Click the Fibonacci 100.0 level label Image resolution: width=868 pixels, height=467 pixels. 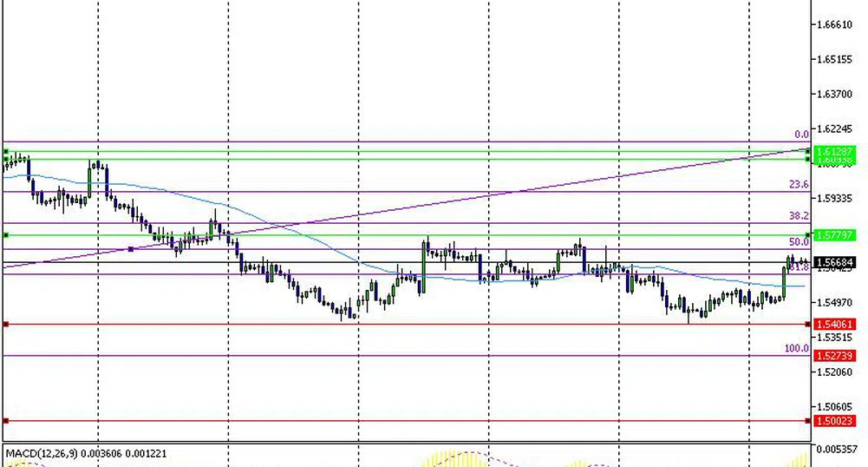click(x=795, y=348)
